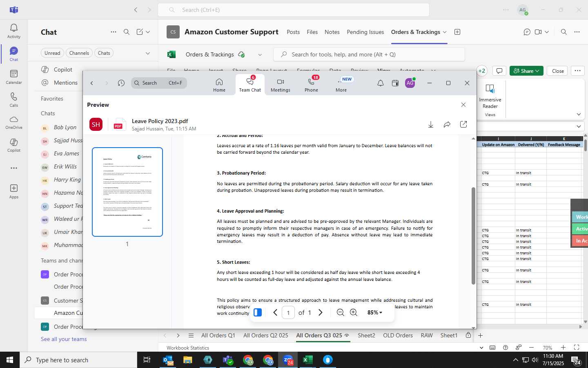The width and height of the screenshot is (588, 368).
Task: Open Calls in the Teams sidebar
Action: coord(13,100)
